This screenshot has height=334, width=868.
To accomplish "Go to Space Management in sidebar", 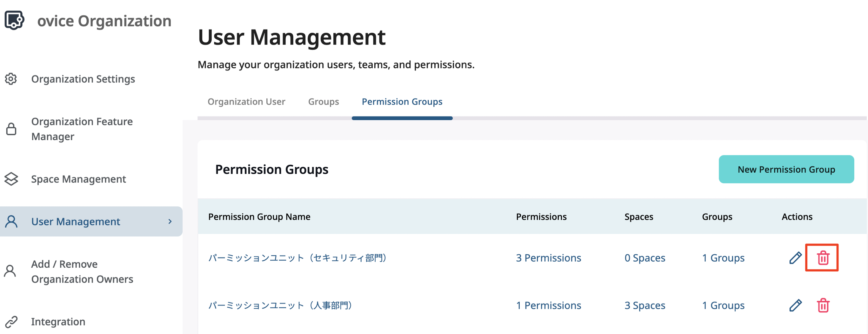I will point(78,179).
